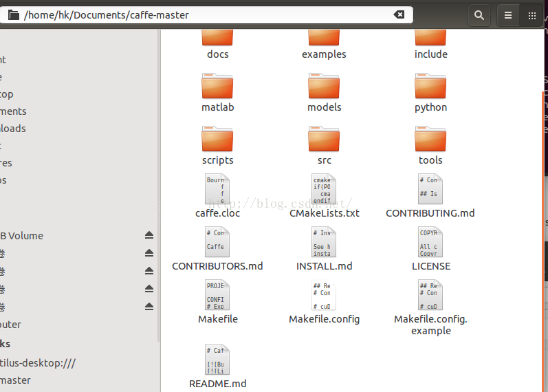Eject the first volume under B Volume
This screenshot has width=548, height=392.
[x=149, y=253]
